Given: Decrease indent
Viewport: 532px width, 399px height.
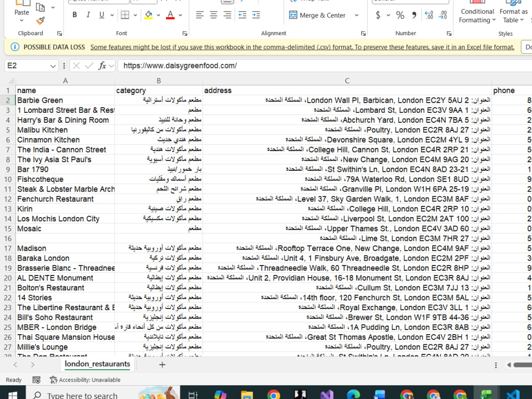Looking at the screenshot, I should click(x=242, y=15).
